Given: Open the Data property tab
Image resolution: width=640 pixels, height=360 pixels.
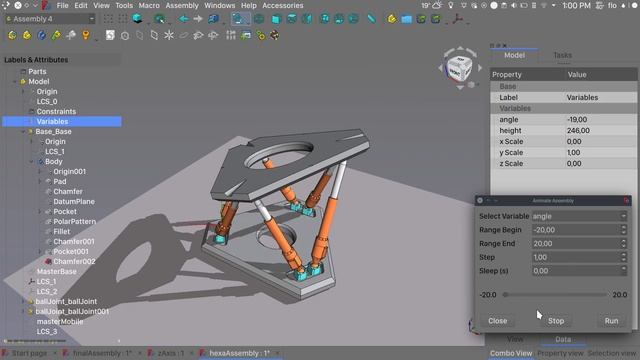Looking at the screenshot, I should click(563, 339).
